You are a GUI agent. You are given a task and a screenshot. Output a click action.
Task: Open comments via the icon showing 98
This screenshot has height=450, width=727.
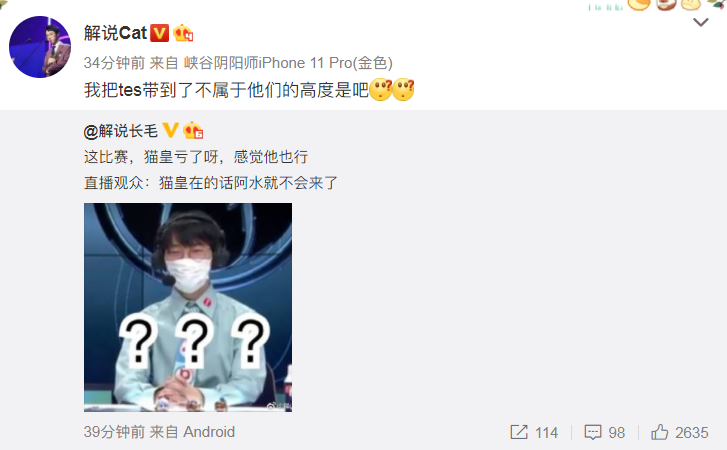[605, 432]
